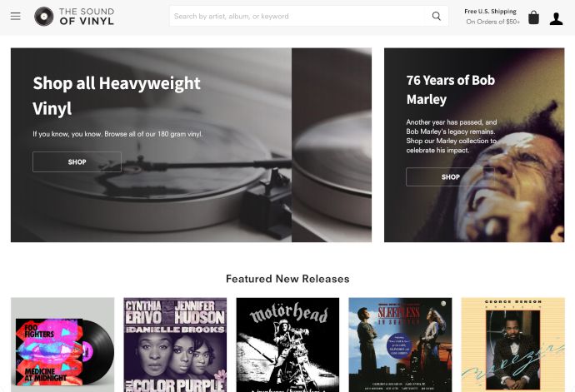The height and width of the screenshot is (392, 575).
Task: Click the Featured New Releases heading
Action: tap(287, 279)
